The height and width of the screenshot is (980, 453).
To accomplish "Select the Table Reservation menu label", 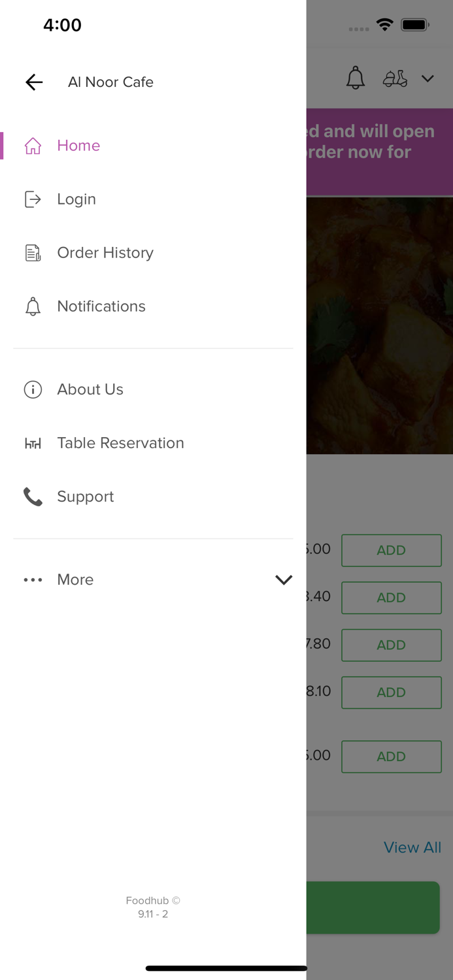I will [120, 443].
